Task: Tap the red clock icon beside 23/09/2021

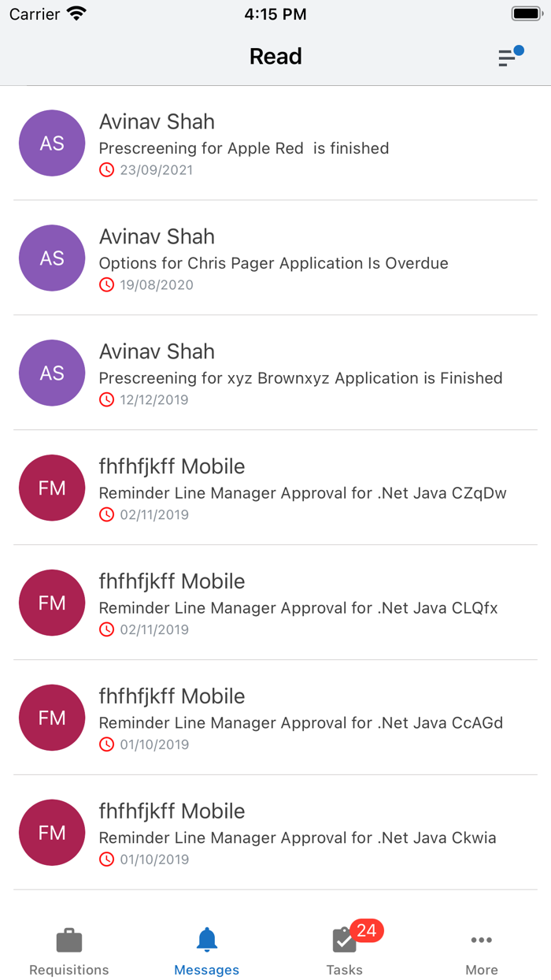Action: 106,169
